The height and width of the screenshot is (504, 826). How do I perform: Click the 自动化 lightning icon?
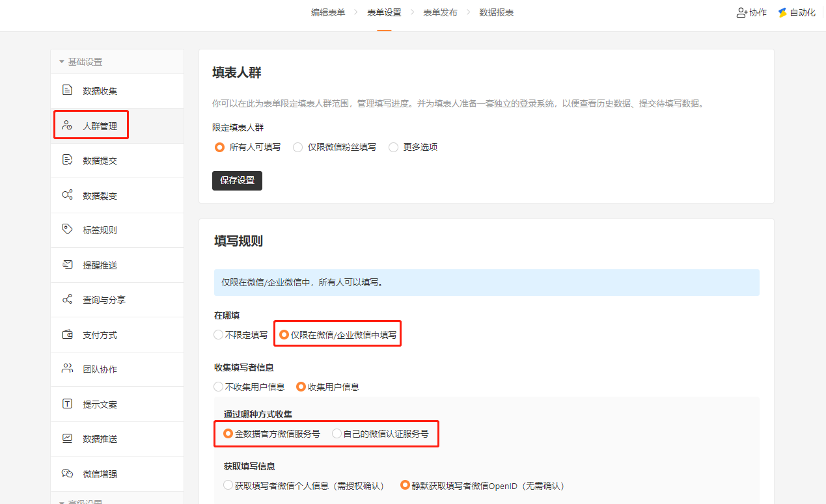[783, 12]
